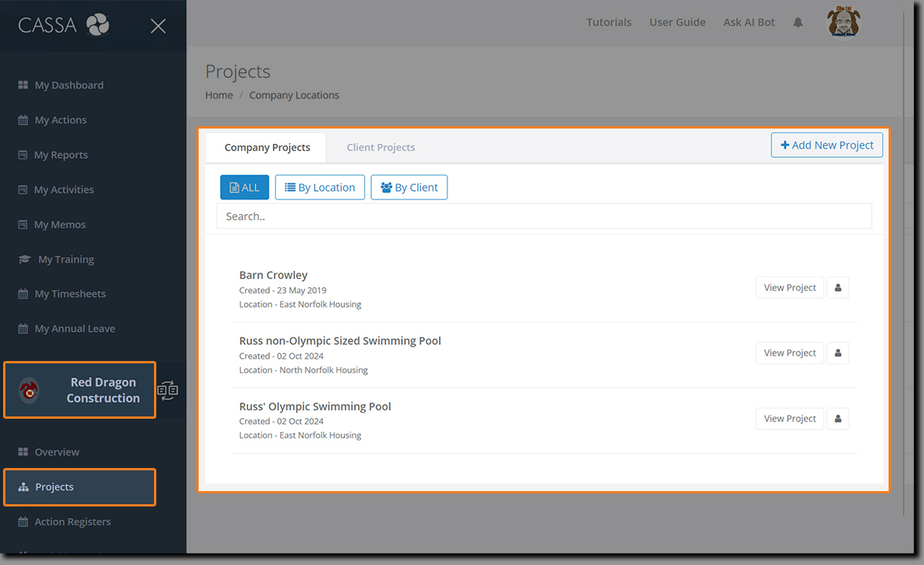Screen dimensions: 924x565
Task: Select the ALL filter button
Action: click(x=244, y=187)
